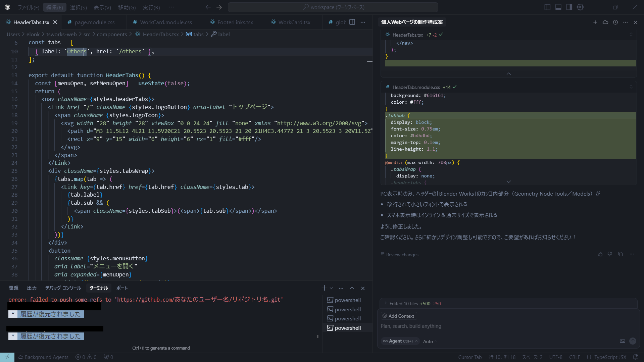This screenshot has width=644, height=362.
Task: Go forward with navigation arrow
Action: (219, 7)
